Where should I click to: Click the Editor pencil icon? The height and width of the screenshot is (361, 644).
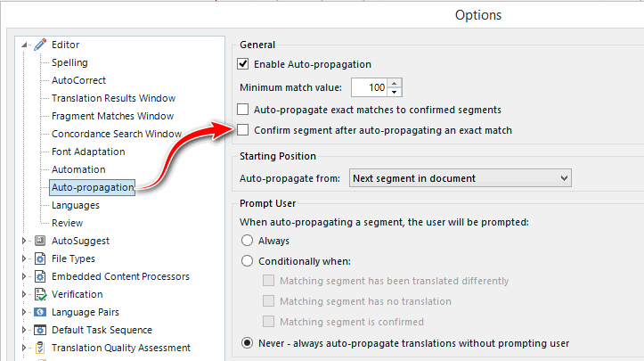pos(40,45)
